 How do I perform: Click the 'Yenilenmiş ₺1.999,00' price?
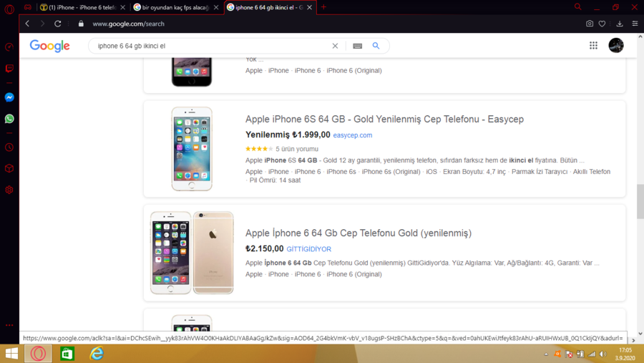pos(288,135)
